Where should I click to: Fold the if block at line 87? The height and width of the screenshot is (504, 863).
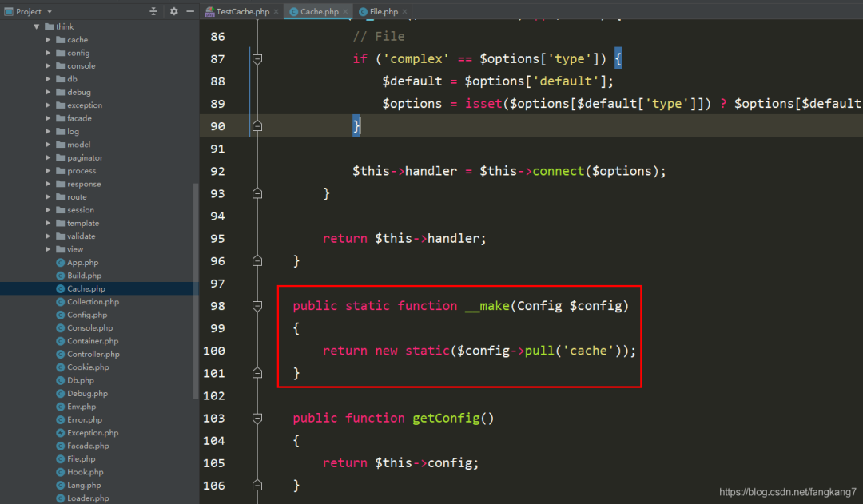tap(257, 58)
